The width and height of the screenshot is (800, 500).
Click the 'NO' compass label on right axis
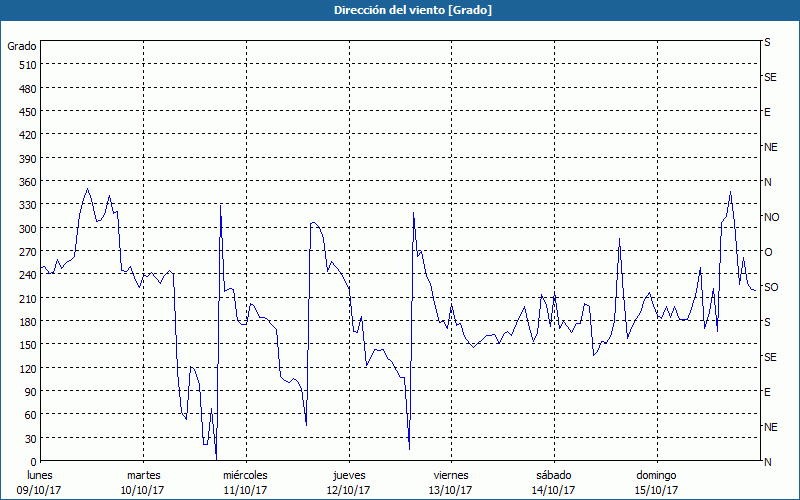771,217
